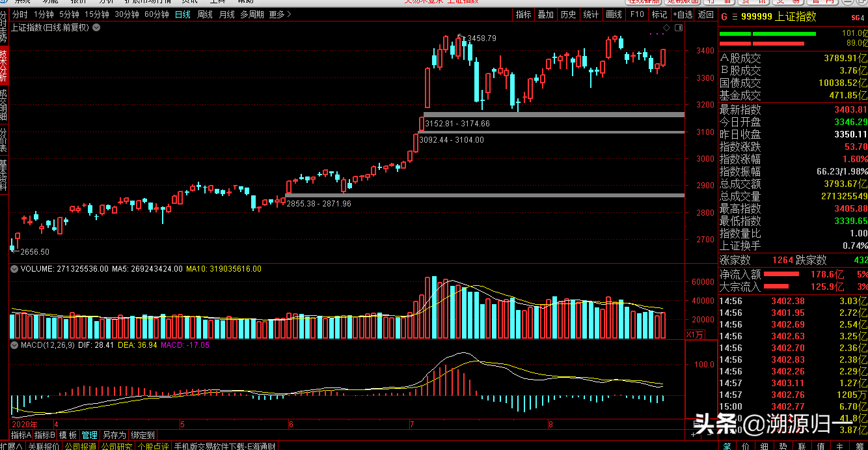This screenshot has height=450, width=868.
Task: Click the 另存为 save-as button
Action: pyautogui.click(x=114, y=435)
